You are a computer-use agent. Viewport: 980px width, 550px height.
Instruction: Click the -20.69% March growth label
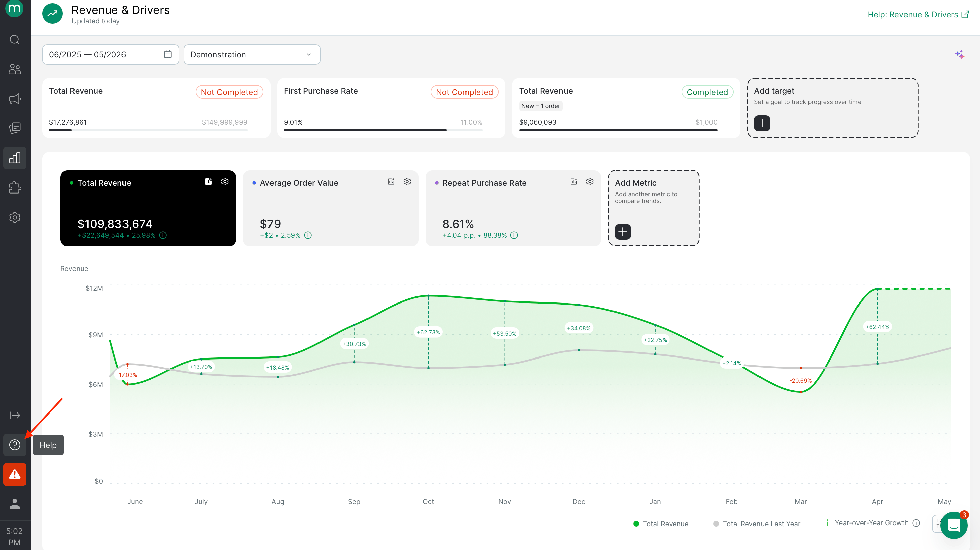[800, 381]
